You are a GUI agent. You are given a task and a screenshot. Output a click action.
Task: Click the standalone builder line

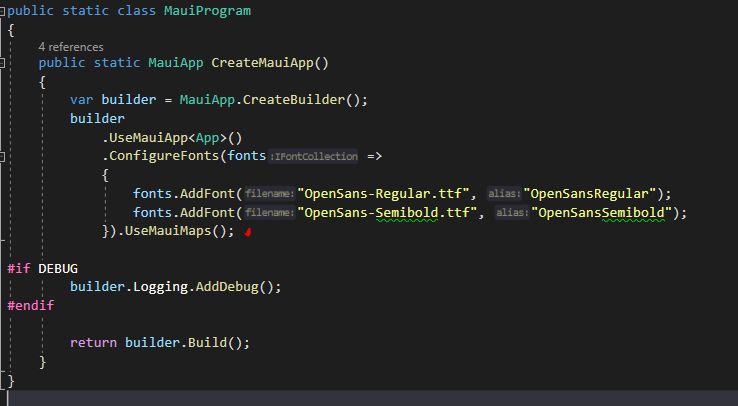(x=97, y=119)
